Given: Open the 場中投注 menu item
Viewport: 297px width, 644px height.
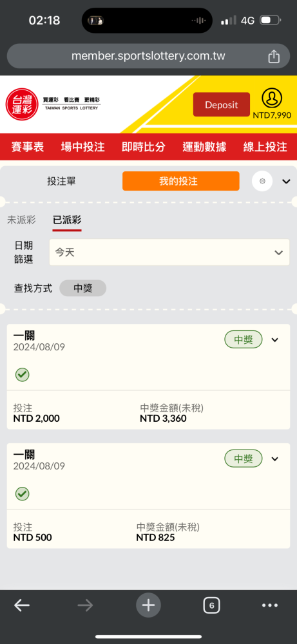Looking at the screenshot, I should pyautogui.click(x=83, y=147).
